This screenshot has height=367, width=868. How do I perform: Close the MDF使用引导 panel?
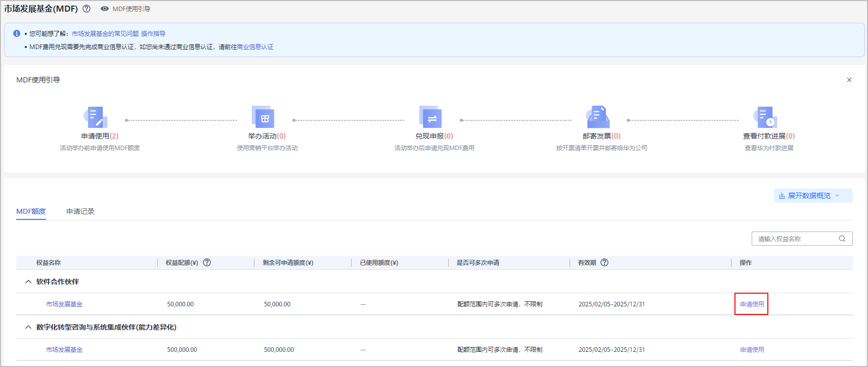pos(849,80)
